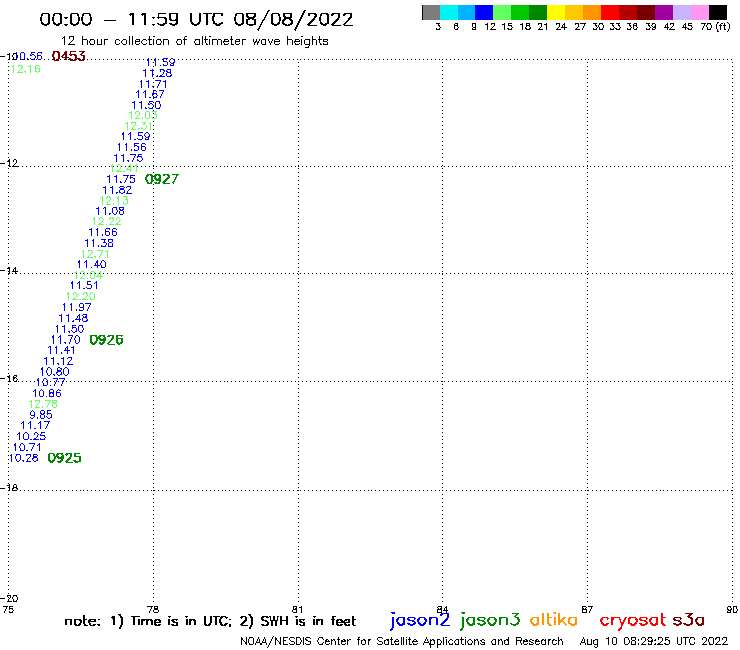The height and width of the screenshot is (650, 740).
Task: Select the longitude axis label 81
Action: point(297,609)
